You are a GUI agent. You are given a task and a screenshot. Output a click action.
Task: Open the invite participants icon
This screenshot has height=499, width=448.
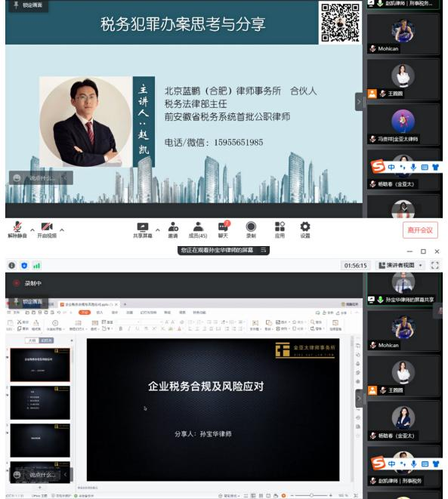tap(173, 226)
